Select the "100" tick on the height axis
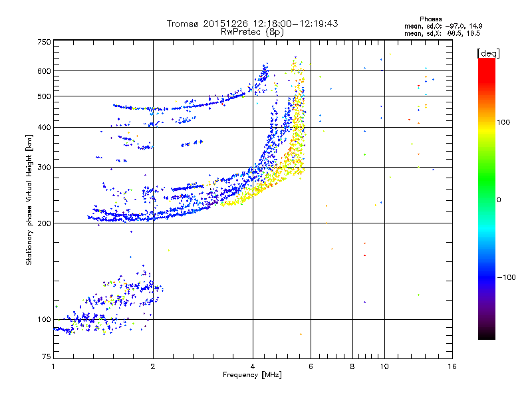 click(44, 319)
